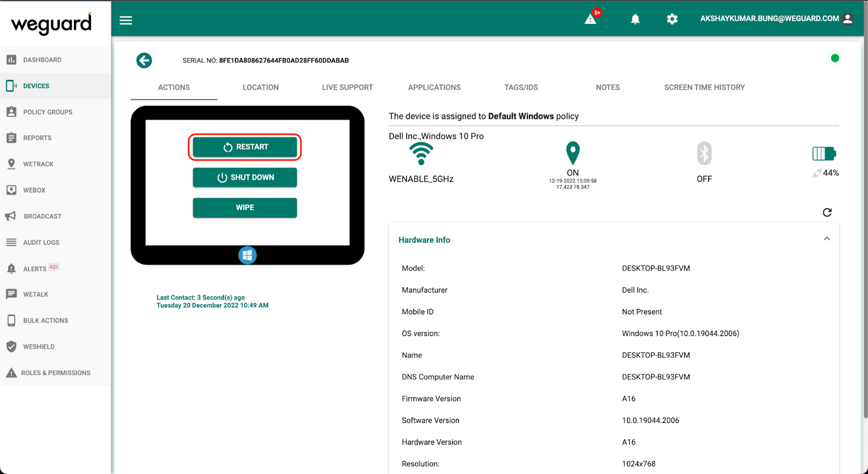Open settings gear icon
This screenshot has height=474, width=868.
pyautogui.click(x=672, y=19)
